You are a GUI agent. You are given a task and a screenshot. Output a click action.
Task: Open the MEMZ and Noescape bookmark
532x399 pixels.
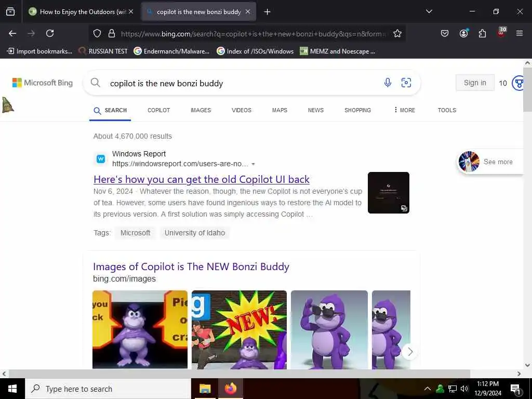[x=338, y=51]
